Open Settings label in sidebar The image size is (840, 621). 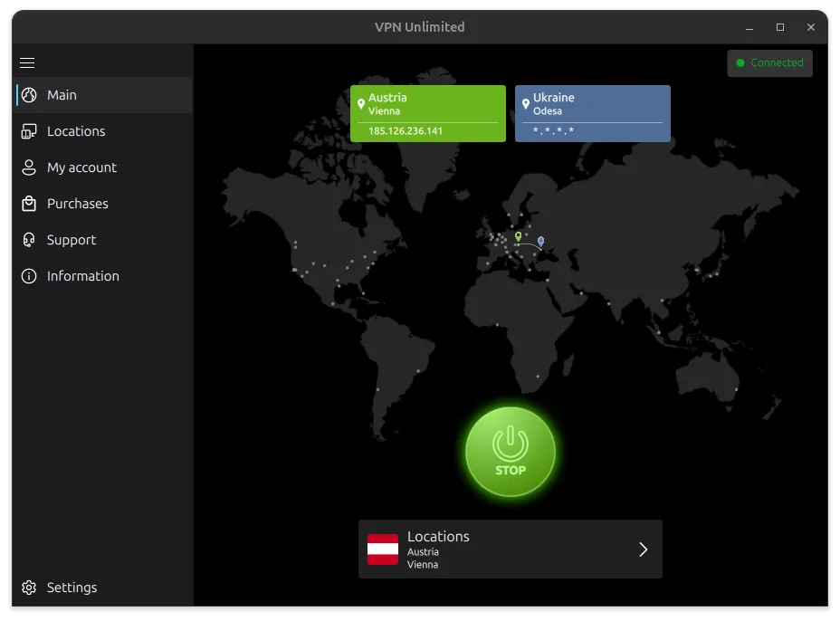click(x=72, y=588)
